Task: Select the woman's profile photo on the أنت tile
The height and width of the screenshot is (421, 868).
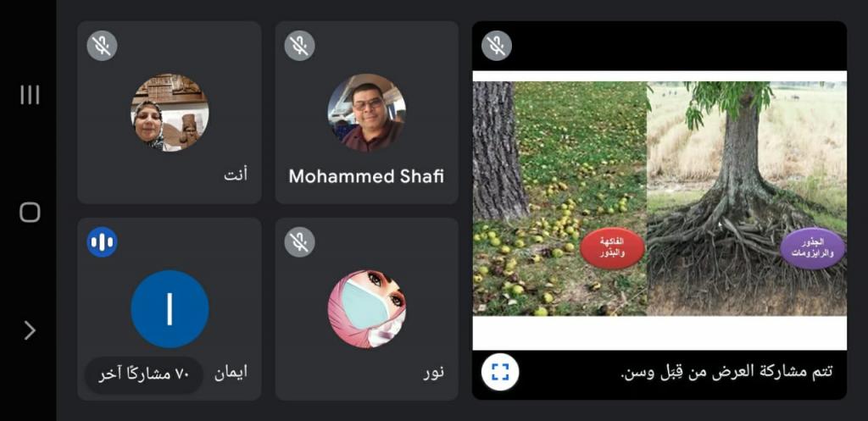Action: (x=170, y=113)
